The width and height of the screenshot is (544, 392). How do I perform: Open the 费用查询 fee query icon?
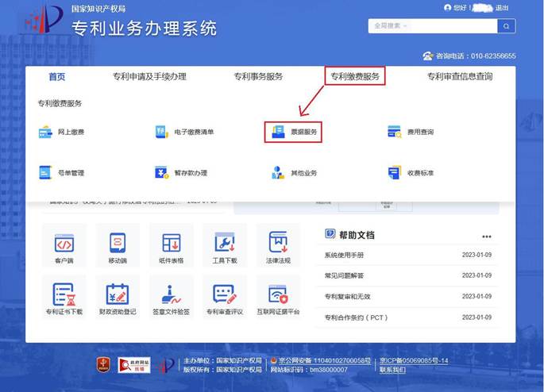click(x=394, y=132)
